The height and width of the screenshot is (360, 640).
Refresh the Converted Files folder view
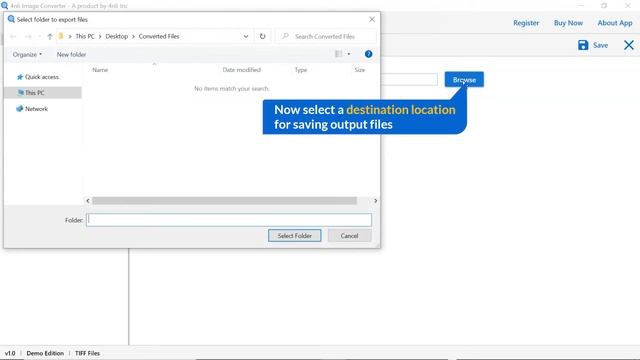coord(262,36)
